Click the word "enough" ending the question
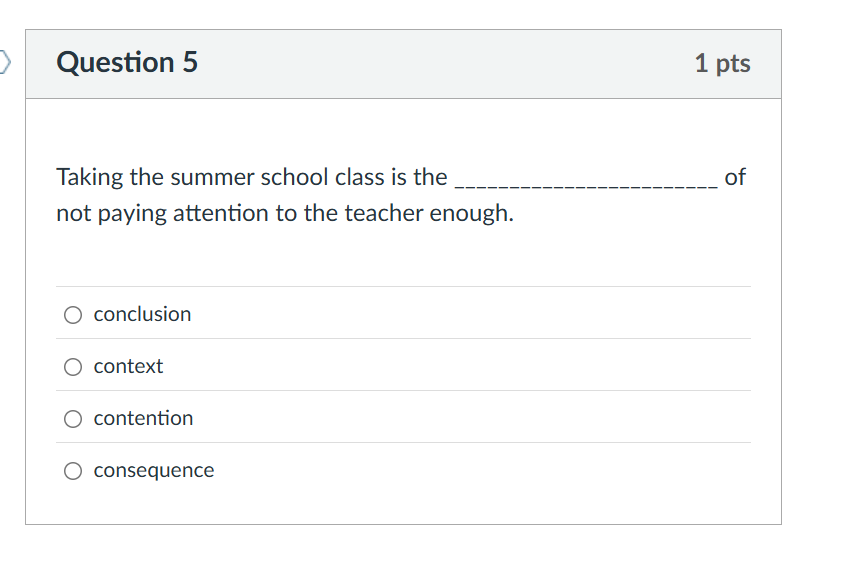The width and height of the screenshot is (865, 568). tap(471, 214)
